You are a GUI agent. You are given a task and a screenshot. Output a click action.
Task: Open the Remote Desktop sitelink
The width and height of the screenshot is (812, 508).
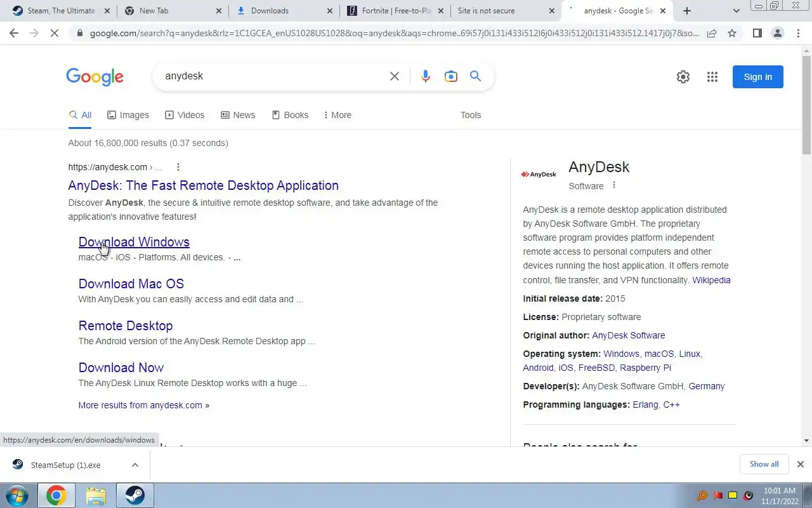[x=126, y=326]
